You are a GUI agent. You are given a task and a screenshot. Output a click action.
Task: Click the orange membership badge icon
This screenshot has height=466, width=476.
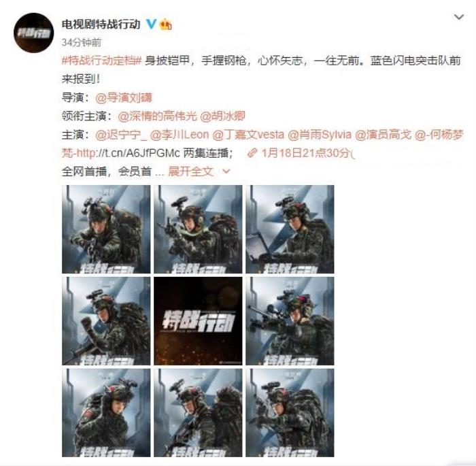[x=166, y=24]
